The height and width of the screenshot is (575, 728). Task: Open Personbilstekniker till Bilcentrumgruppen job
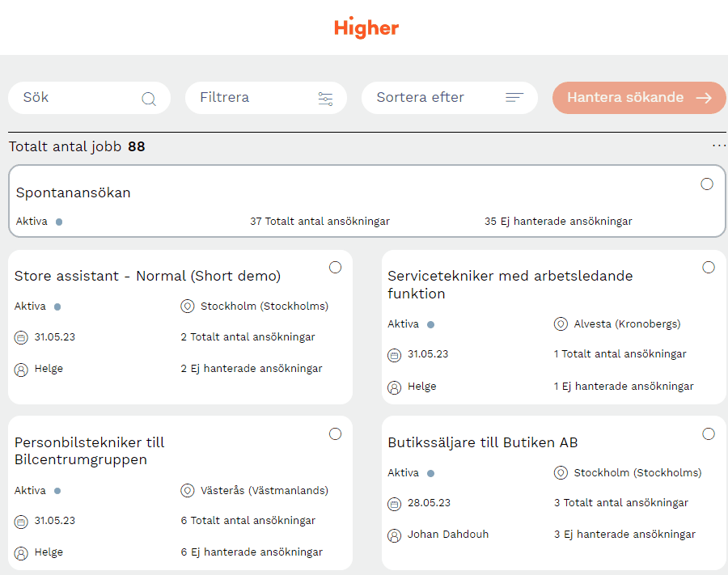(89, 451)
